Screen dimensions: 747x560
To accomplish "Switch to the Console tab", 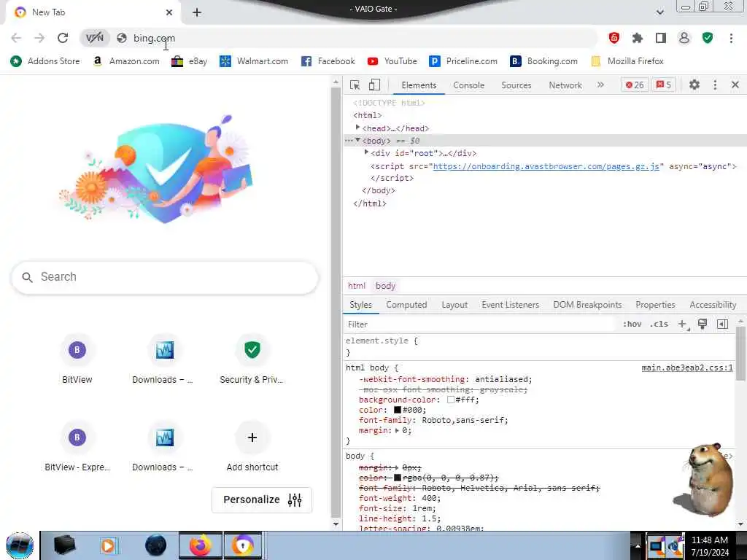I will pos(469,85).
